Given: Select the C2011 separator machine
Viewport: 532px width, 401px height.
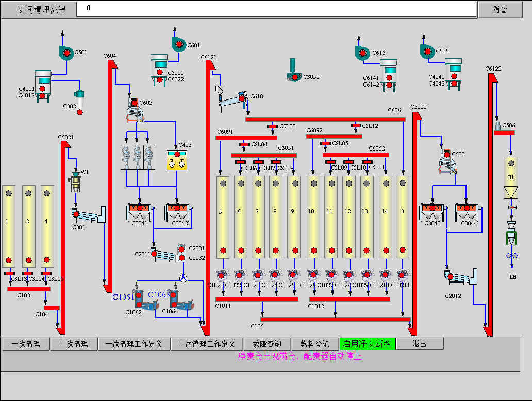Looking at the screenshot, I should point(163,255).
